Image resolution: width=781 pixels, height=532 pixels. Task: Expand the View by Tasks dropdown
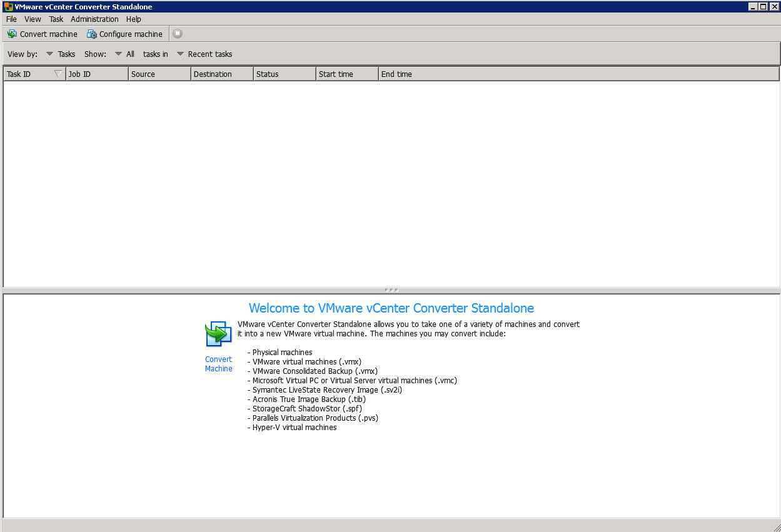point(50,54)
